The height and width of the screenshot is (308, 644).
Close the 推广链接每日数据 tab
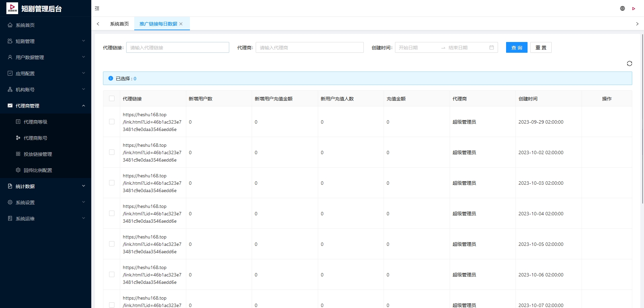tap(181, 24)
